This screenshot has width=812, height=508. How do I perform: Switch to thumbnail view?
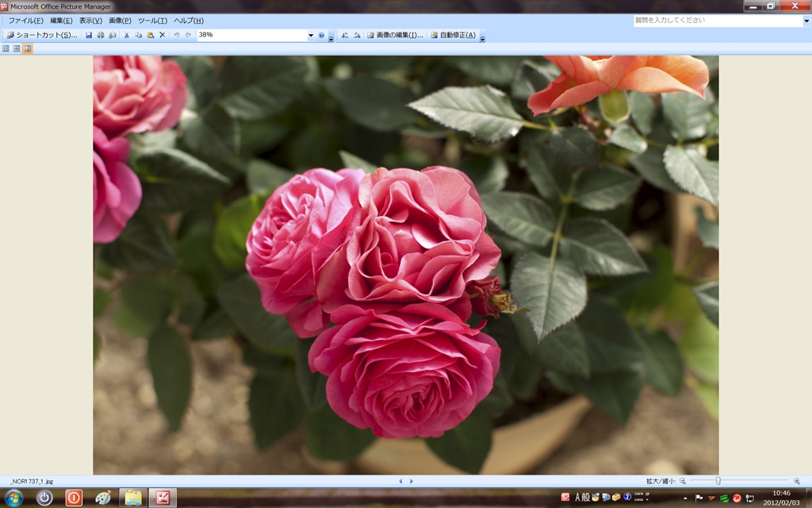tap(6, 48)
